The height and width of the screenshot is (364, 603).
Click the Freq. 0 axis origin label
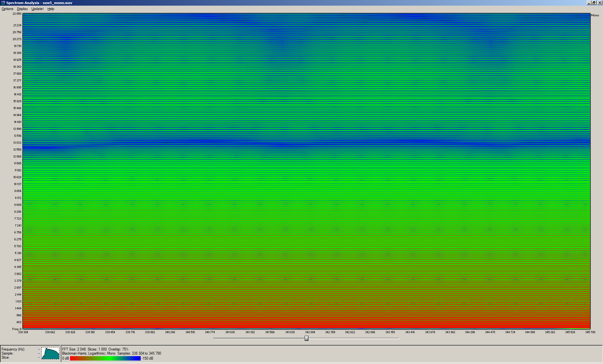[x=17, y=329]
